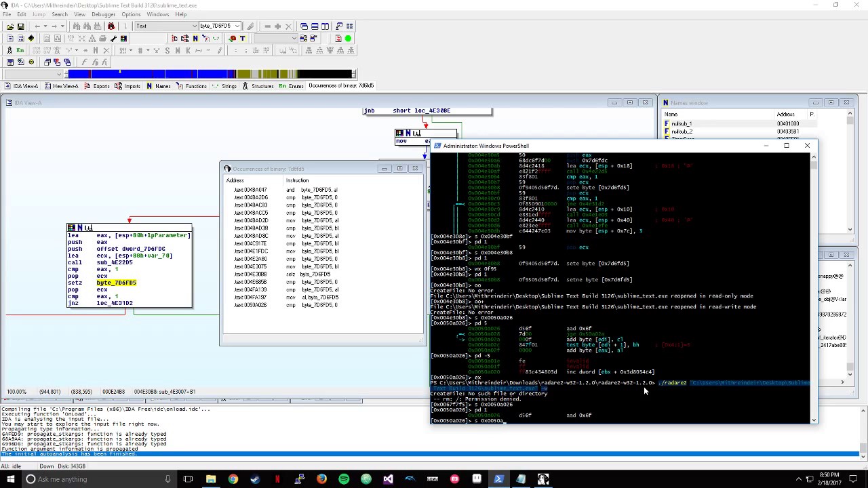Image resolution: width=868 pixels, height=488 pixels.
Task: Open Task View from the taskbar
Action: pyautogui.click(x=188, y=479)
